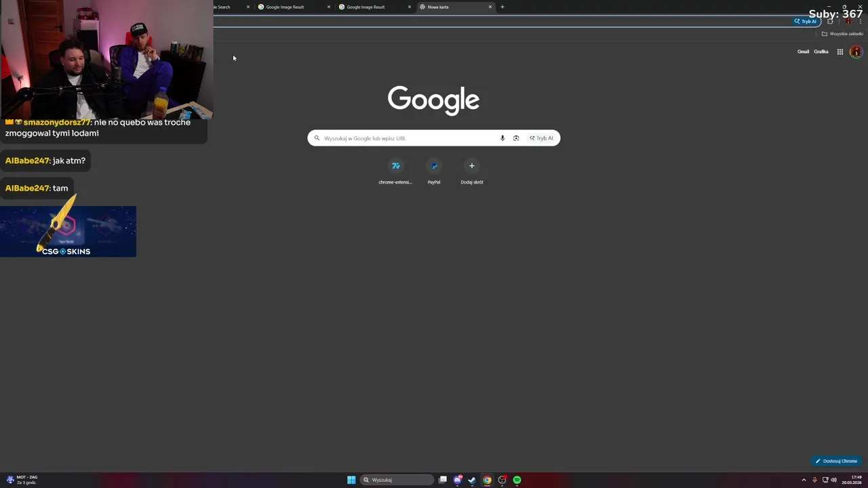Open Task View on the taskbar
Viewport: 868px width, 488px height.
pos(443,480)
